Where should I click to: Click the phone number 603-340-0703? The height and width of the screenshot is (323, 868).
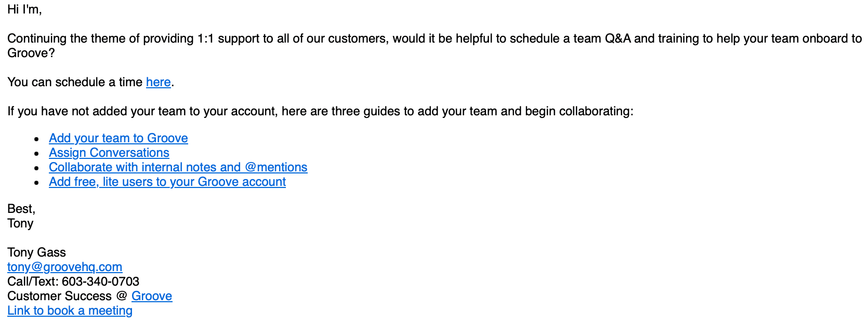pos(100,281)
